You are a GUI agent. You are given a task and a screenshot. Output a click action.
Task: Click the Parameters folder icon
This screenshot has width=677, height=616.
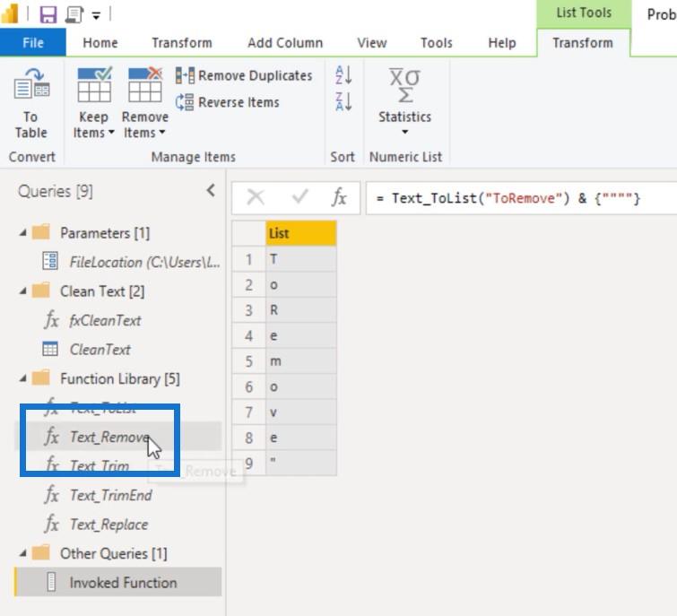(x=41, y=232)
